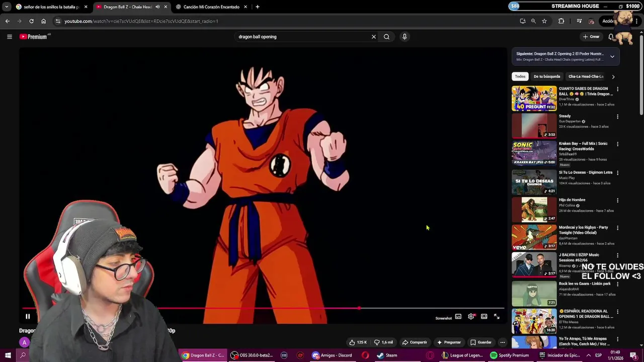Open tab search dropdown arrow
The height and width of the screenshot is (362, 644).
point(7,7)
